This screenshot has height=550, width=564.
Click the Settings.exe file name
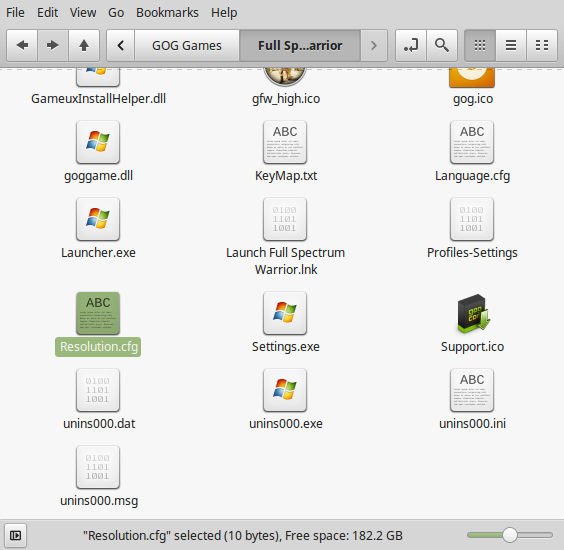(286, 347)
